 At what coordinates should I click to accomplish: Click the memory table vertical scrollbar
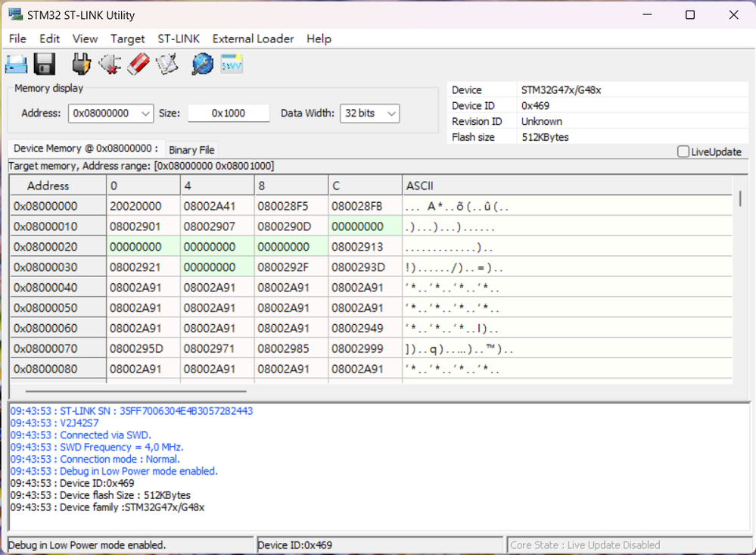tap(740, 199)
